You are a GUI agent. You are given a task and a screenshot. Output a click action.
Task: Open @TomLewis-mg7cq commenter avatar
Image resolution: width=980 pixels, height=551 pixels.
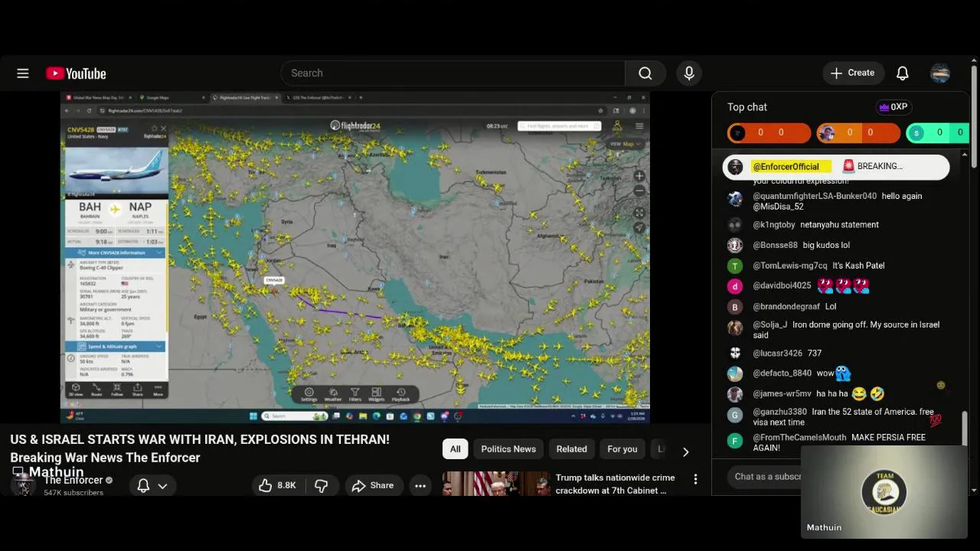735,266
